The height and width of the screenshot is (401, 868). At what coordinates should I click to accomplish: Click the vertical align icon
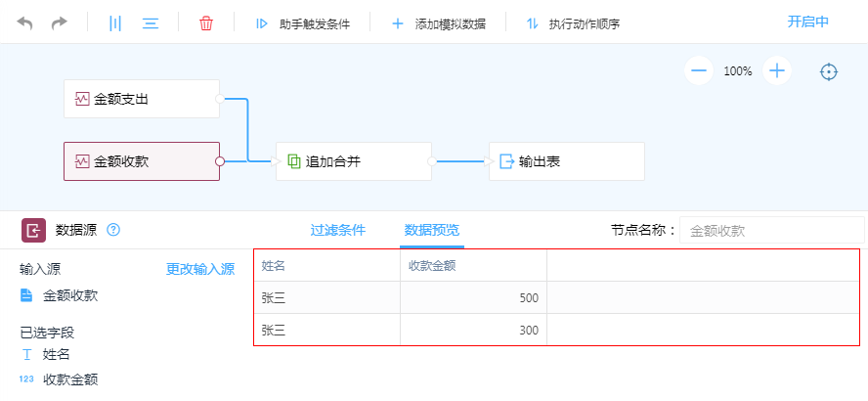[115, 22]
